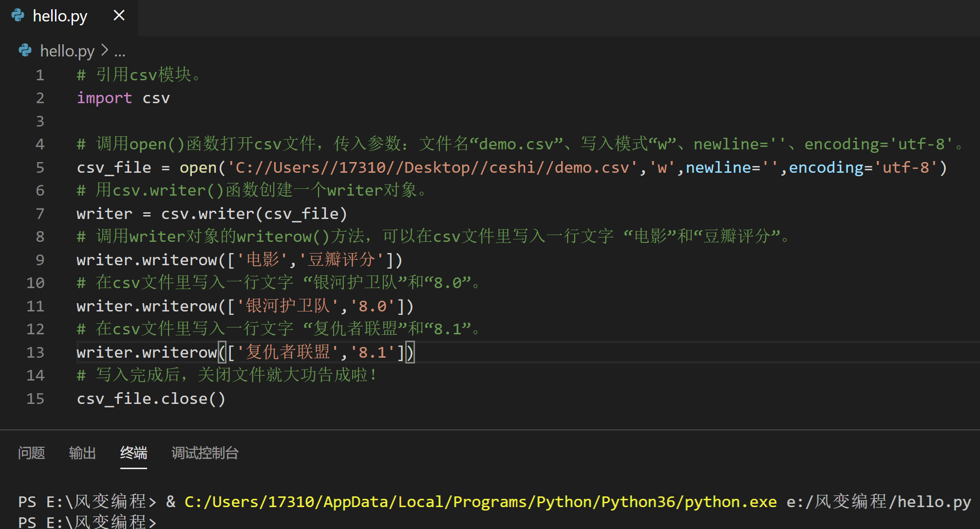
Task: Select the hello.py editor tab
Action: tap(69, 17)
